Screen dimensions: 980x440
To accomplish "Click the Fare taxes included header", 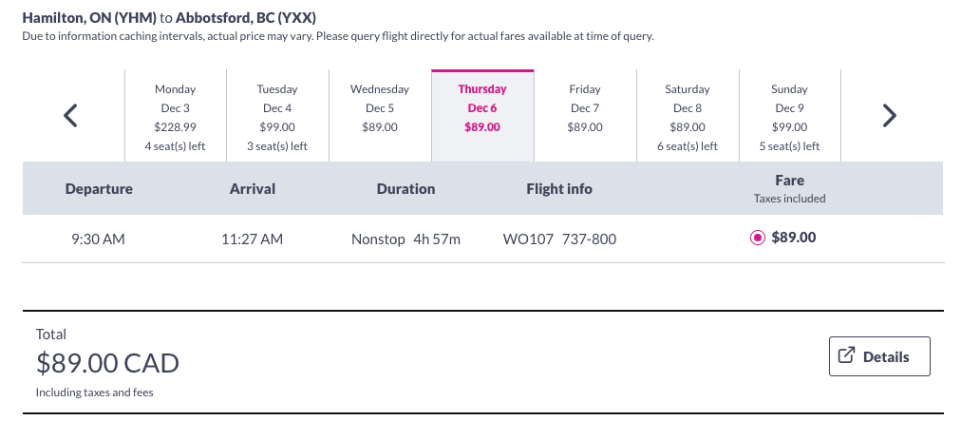I will pos(789,189).
